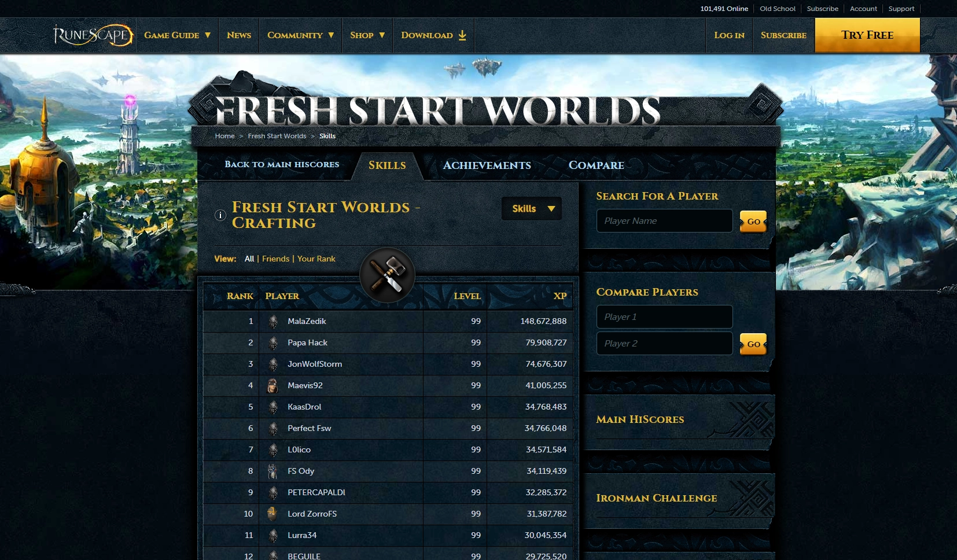Select the Your Rank view filter
This screenshot has height=560, width=957.
[x=316, y=259]
